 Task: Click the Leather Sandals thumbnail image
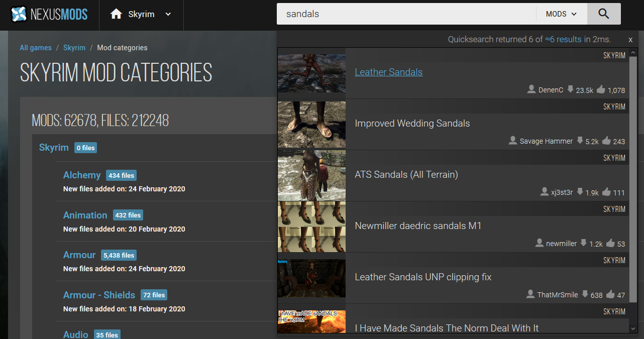311,73
